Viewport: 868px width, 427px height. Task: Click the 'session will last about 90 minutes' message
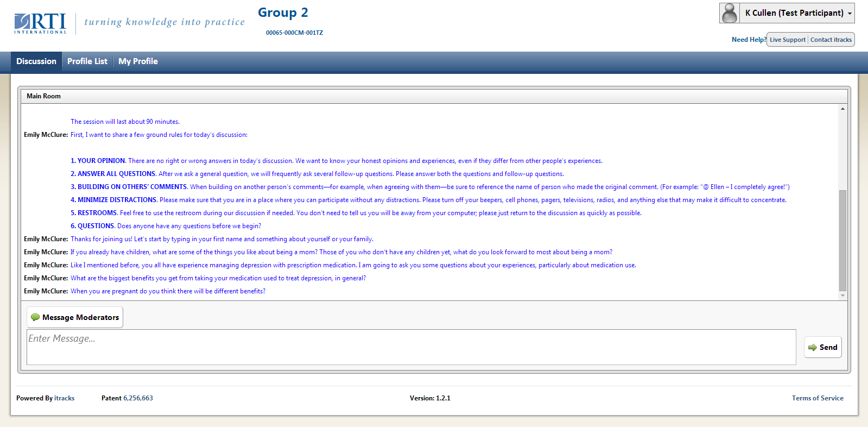[125, 122]
